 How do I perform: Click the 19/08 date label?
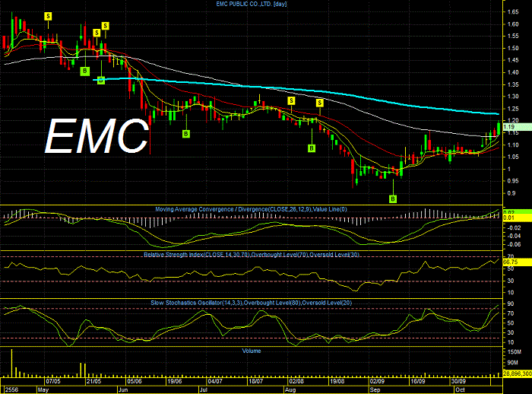coord(337,381)
